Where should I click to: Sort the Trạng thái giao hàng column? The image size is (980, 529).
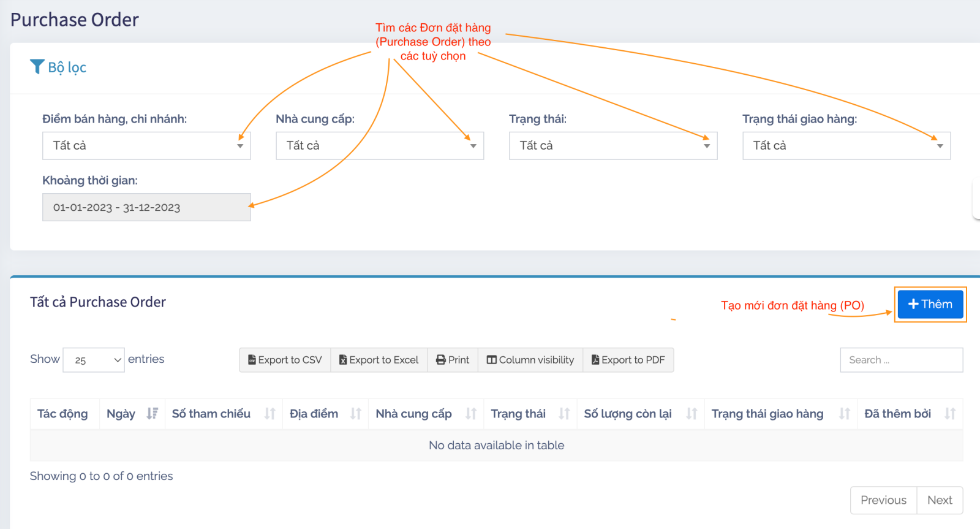click(x=844, y=414)
